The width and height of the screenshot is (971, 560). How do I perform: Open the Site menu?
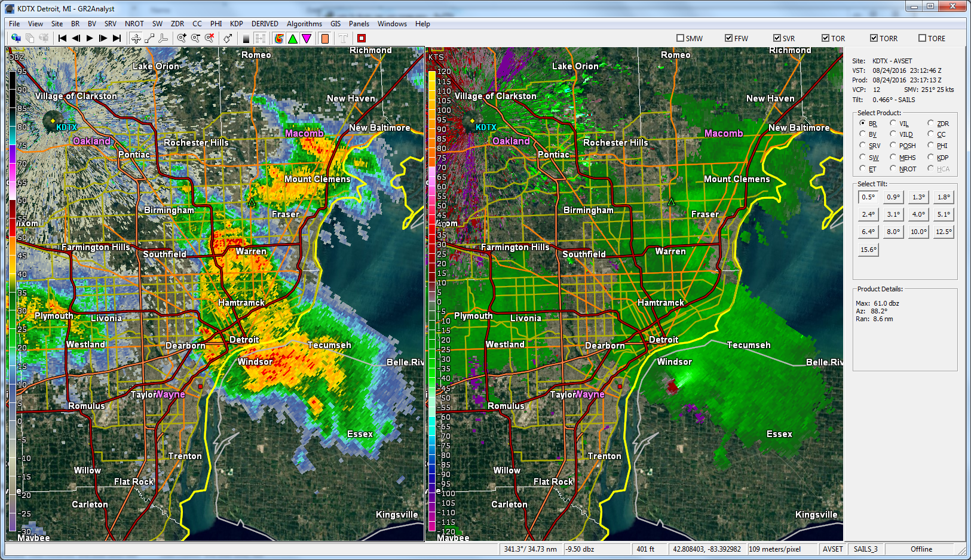click(57, 24)
